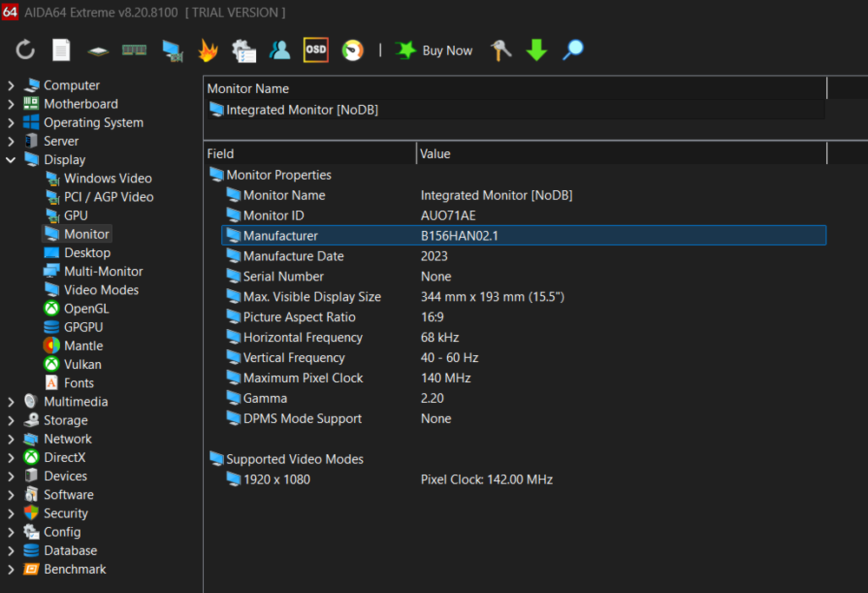The width and height of the screenshot is (868, 593).
Task: Select the 1920 x 1080 video mode row
Action: [x=523, y=479]
